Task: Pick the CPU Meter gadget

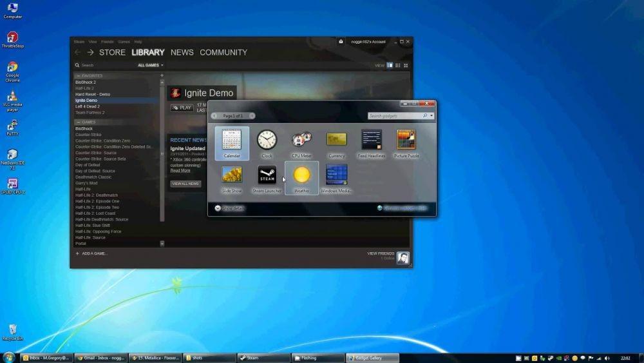Action: click(301, 143)
